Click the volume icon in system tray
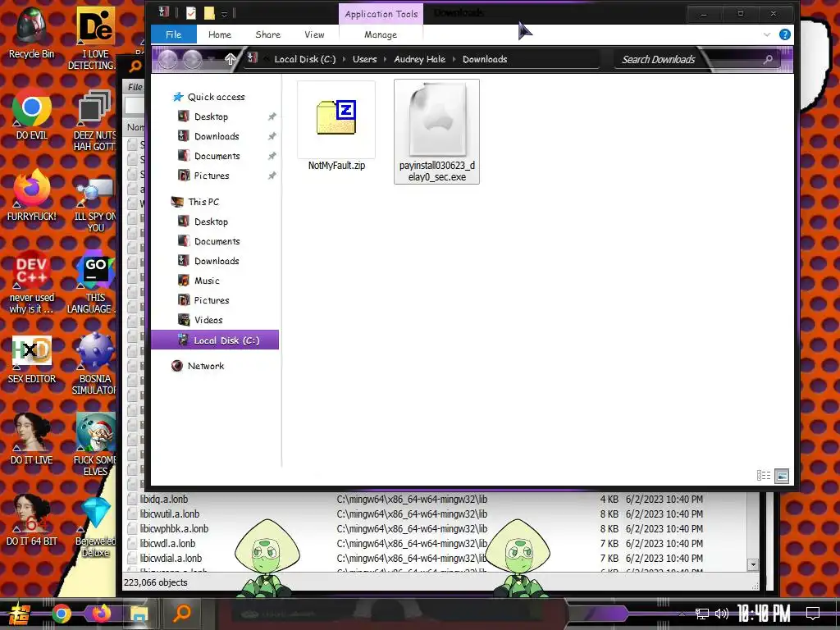840x630 pixels. click(722, 614)
